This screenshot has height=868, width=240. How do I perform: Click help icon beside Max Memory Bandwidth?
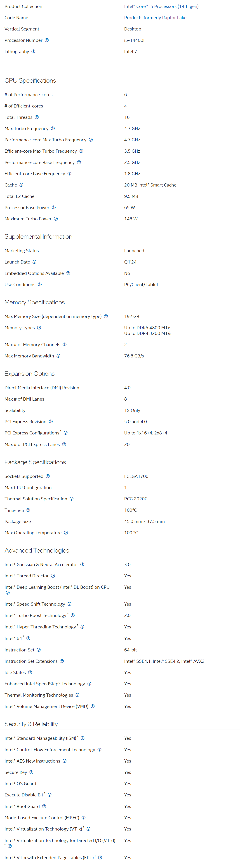(58, 356)
